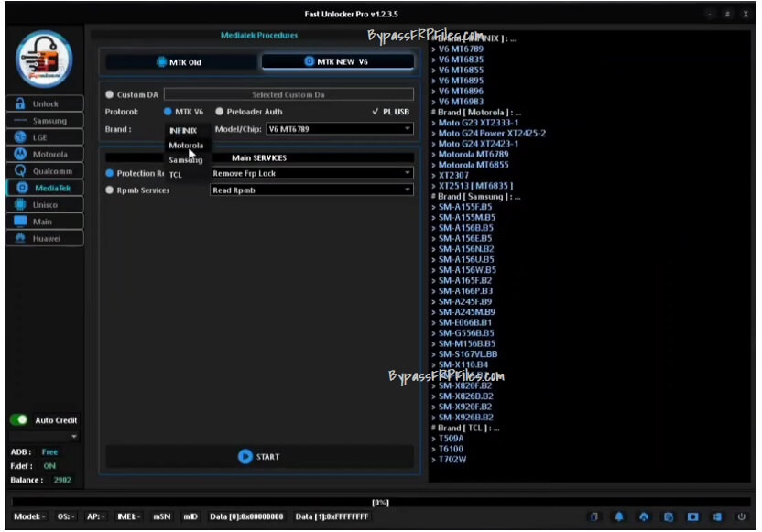The width and height of the screenshot is (762, 532).
Task: Select the MTK V6 protocol radio button
Action: (168, 112)
